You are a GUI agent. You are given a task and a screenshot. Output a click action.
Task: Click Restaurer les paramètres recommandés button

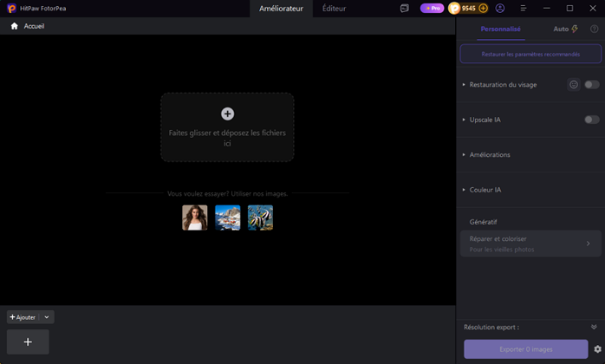(530, 54)
